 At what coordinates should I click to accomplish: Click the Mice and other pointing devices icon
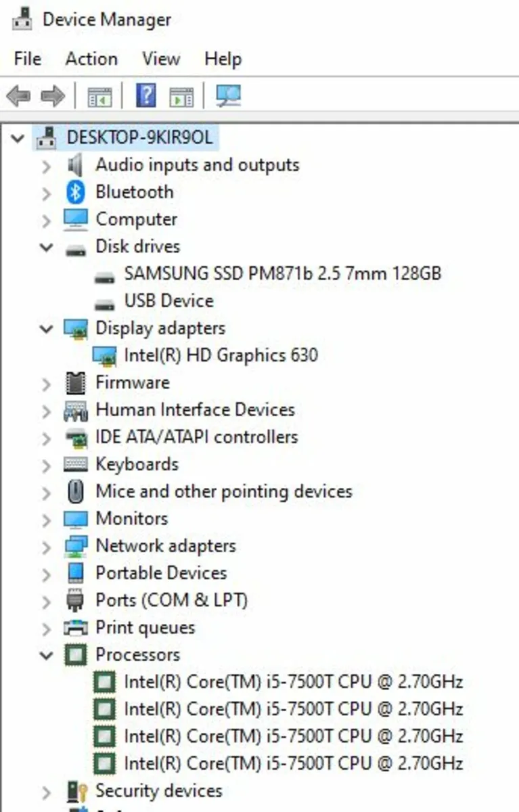[x=75, y=492]
